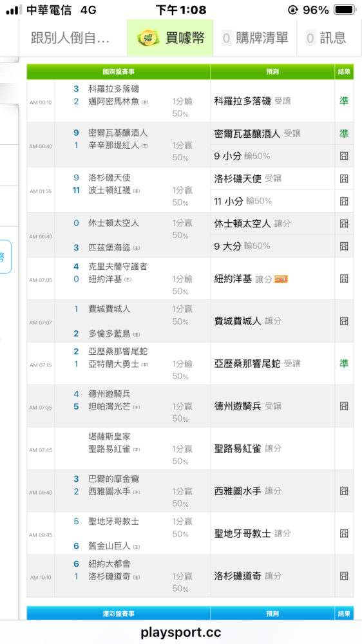Select the 聖路易紅雀 讓分 prediction
Screen dimensions: 362x644
248,448
